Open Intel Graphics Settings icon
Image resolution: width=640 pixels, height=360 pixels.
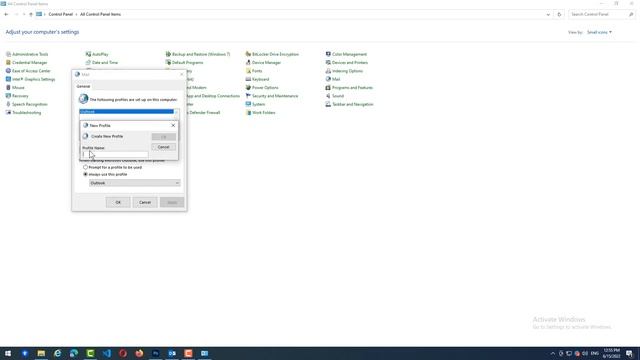click(8, 79)
